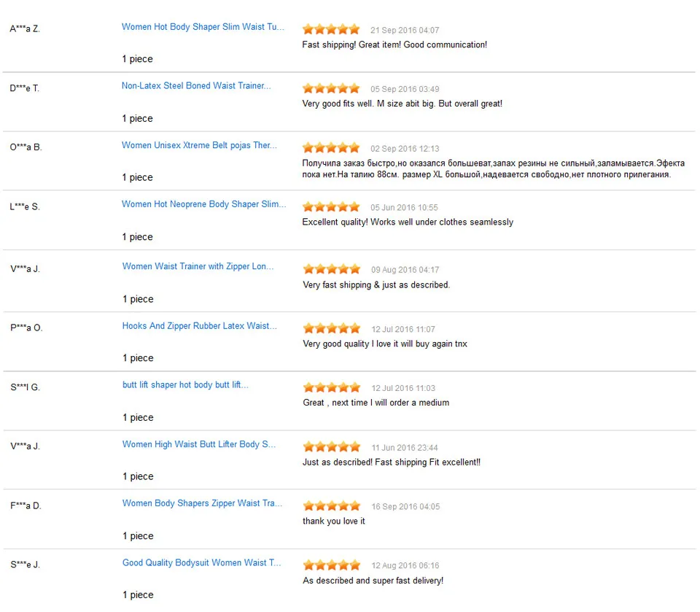Open 'Non-Latex Steel Boned Waist Trainer' link
Viewport: 700px width, 612px height.
pos(196,86)
